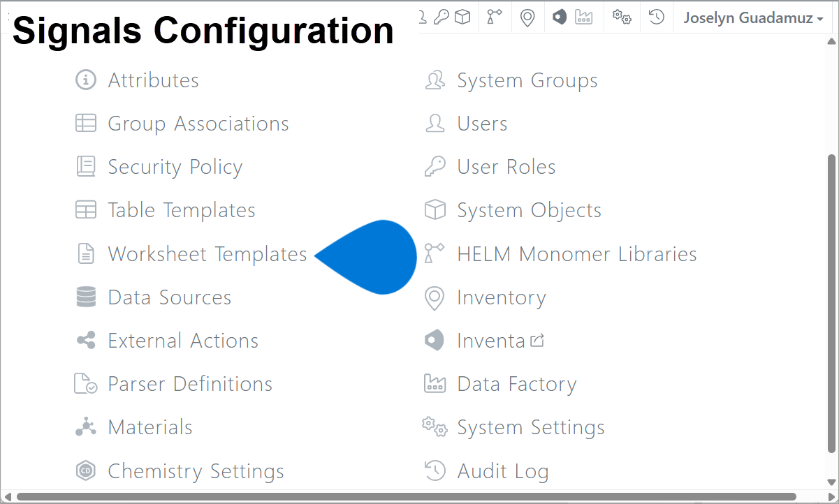This screenshot has width=839, height=504.
Task: Open Inventory using the location pin toolbar icon
Action: click(527, 16)
